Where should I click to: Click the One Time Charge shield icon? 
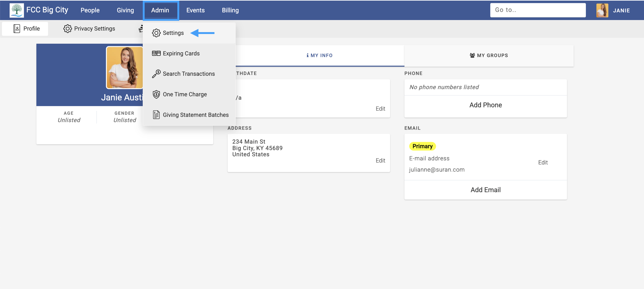tap(156, 94)
